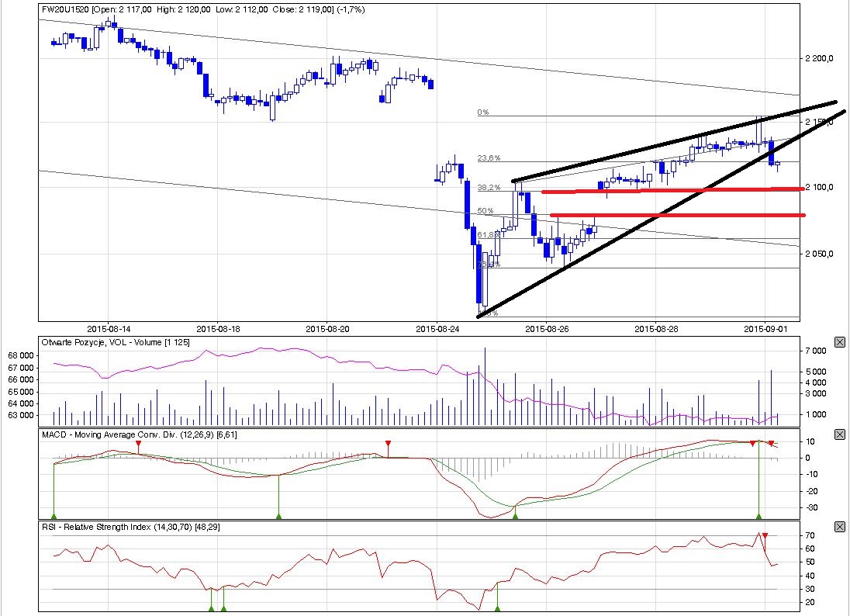The height and width of the screenshot is (616, 850).
Task: Click the 65 000 open interest axis value
Action: (21, 392)
